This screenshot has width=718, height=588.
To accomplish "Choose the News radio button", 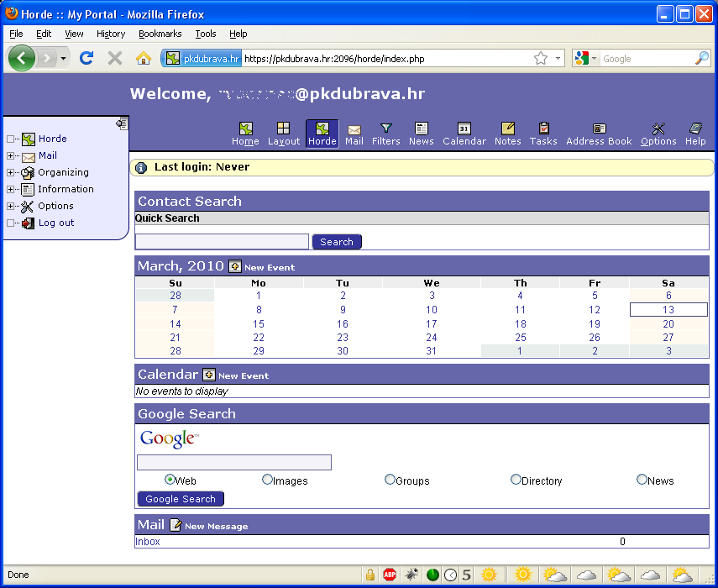I will point(642,480).
